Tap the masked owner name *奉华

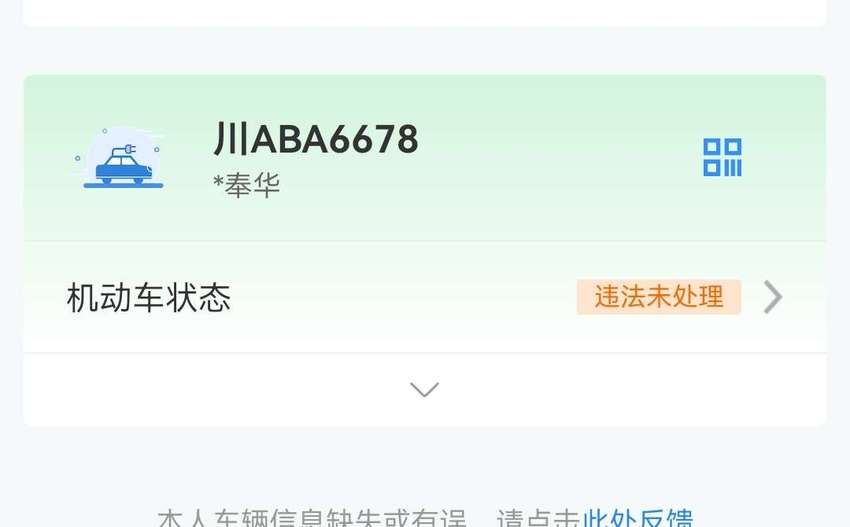click(x=247, y=185)
